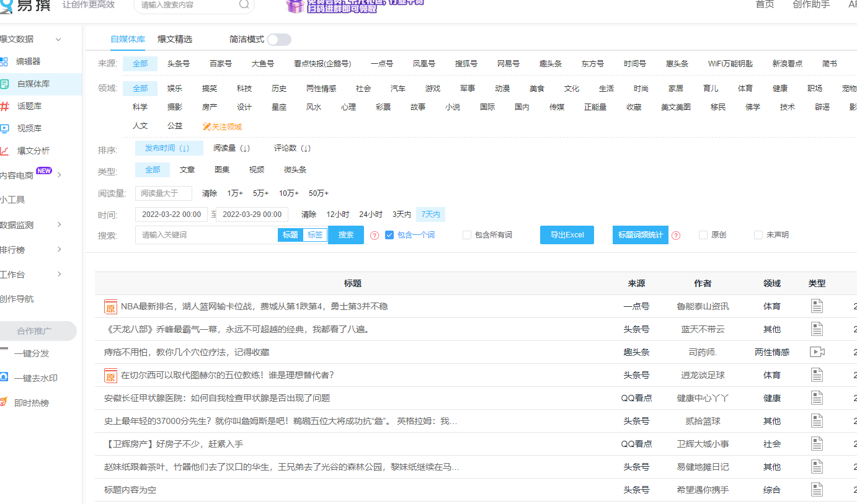
Task: Click the search magnifier icon in top bar
Action: (244, 4)
